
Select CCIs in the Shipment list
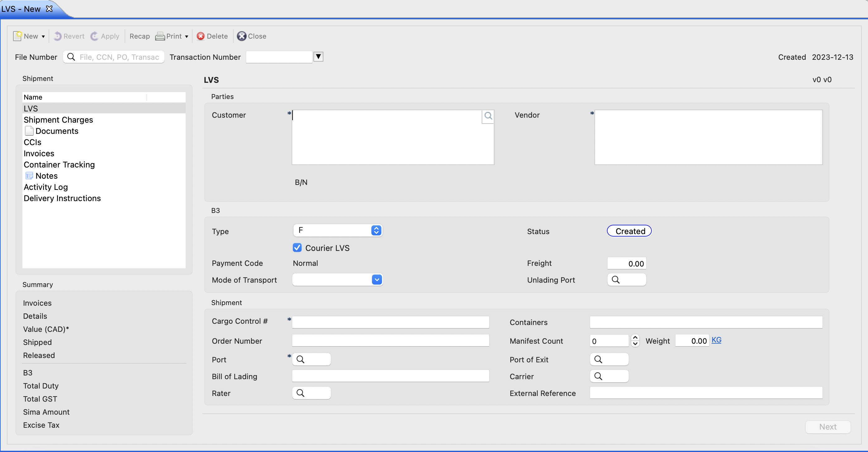point(104,142)
